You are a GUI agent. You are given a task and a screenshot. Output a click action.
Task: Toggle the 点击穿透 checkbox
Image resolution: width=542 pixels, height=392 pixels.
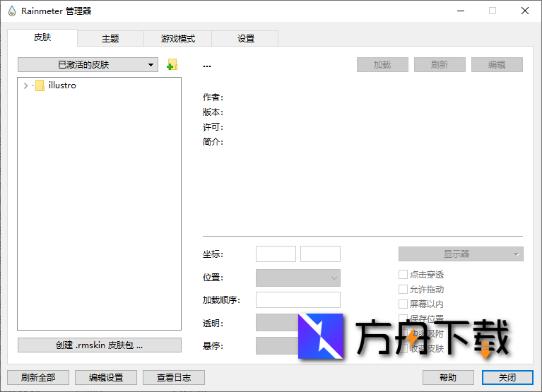click(x=403, y=275)
